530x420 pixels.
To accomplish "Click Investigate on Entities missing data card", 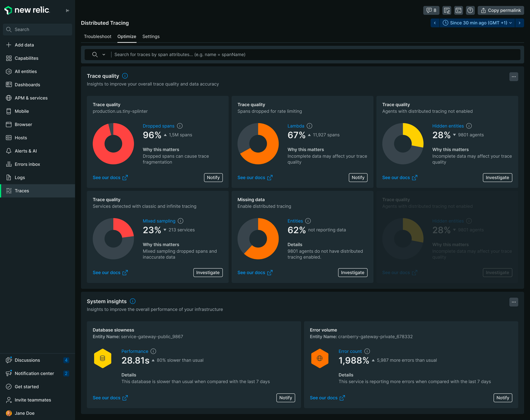I will click(x=352, y=272).
